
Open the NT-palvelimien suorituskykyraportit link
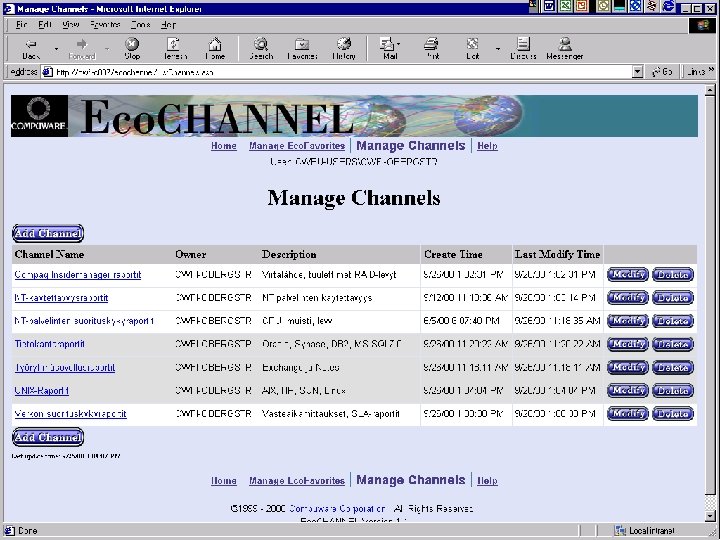pyautogui.click(x=84, y=321)
